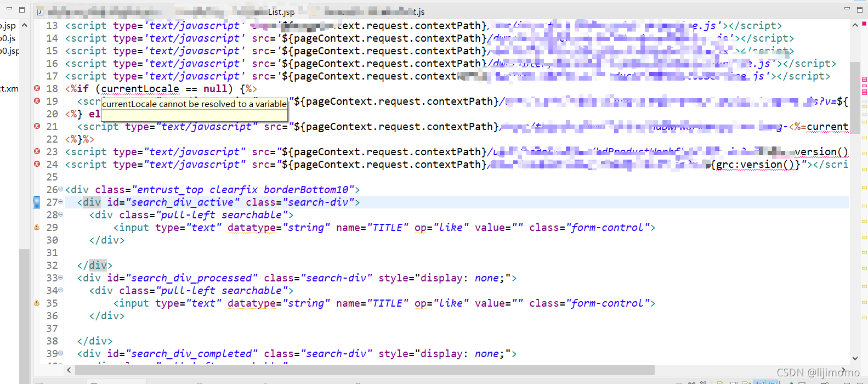
Task: Click the closing '</div>' tag on line 32
Action: (x=95, y=265)
